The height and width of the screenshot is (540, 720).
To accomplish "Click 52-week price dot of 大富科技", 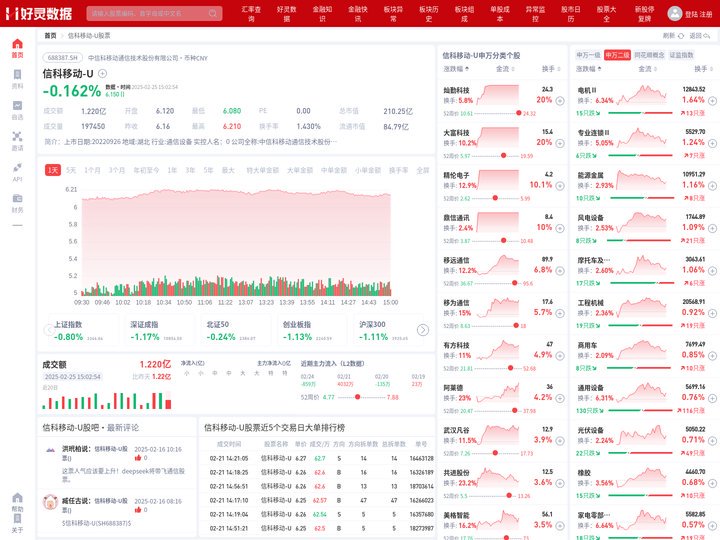I will click(x=503, y=156).
